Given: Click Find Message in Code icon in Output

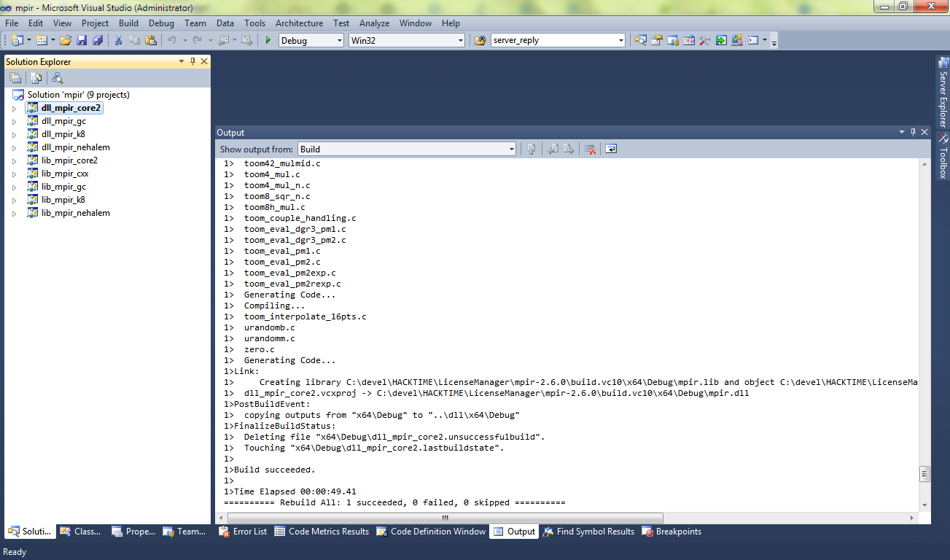Looking at the screenshot, I should [x=532, y=149].
